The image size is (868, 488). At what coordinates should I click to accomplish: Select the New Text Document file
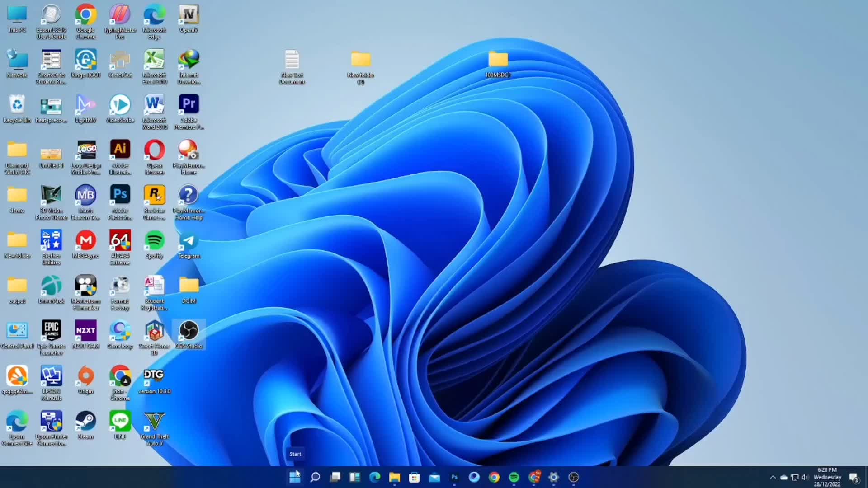click(x=292, y=67)
